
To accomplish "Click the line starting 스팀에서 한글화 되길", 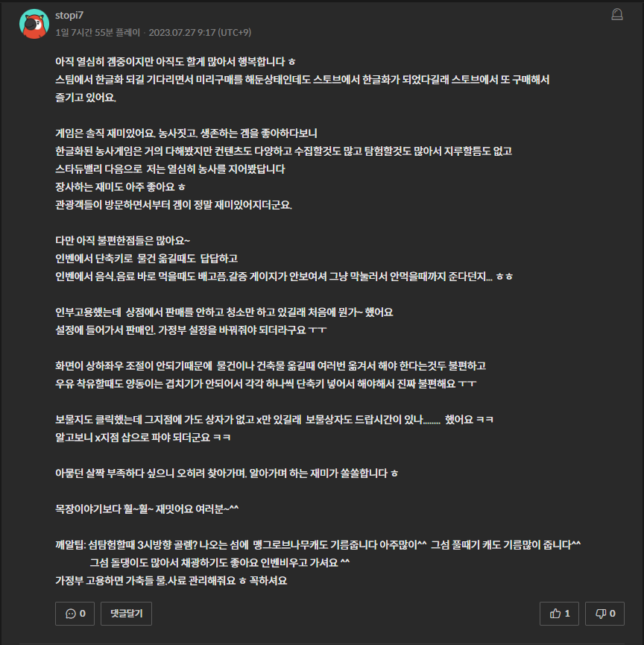I will click(x=303, y=79).
